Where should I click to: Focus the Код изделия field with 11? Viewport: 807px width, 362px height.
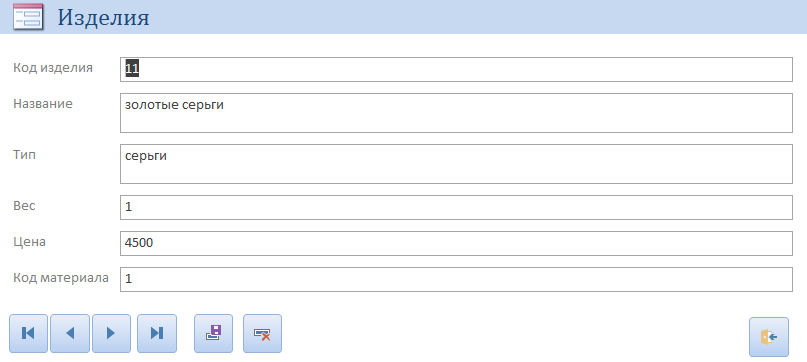pyautogui.click(x=456, y=70)
